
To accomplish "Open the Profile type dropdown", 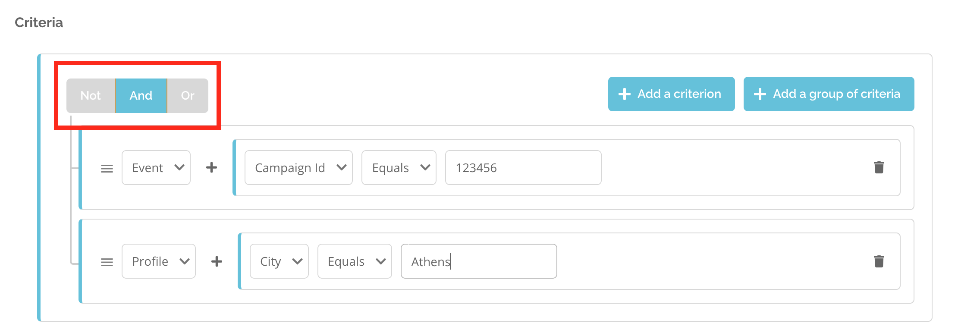I will coord(159,261).
